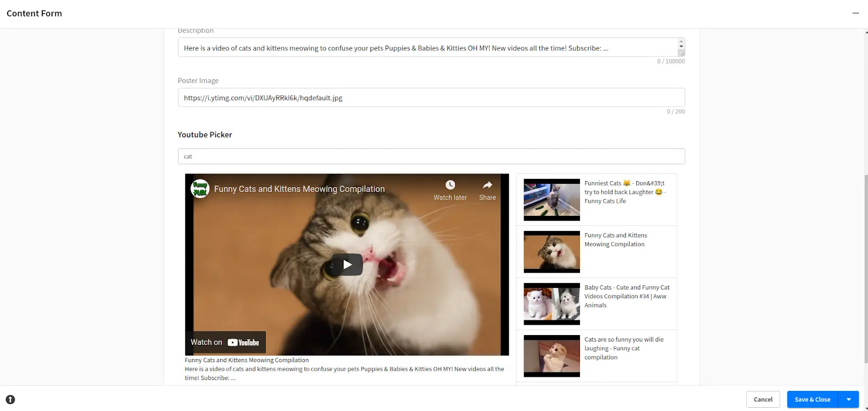Click the Share arrow icon on video

point(487,185)
